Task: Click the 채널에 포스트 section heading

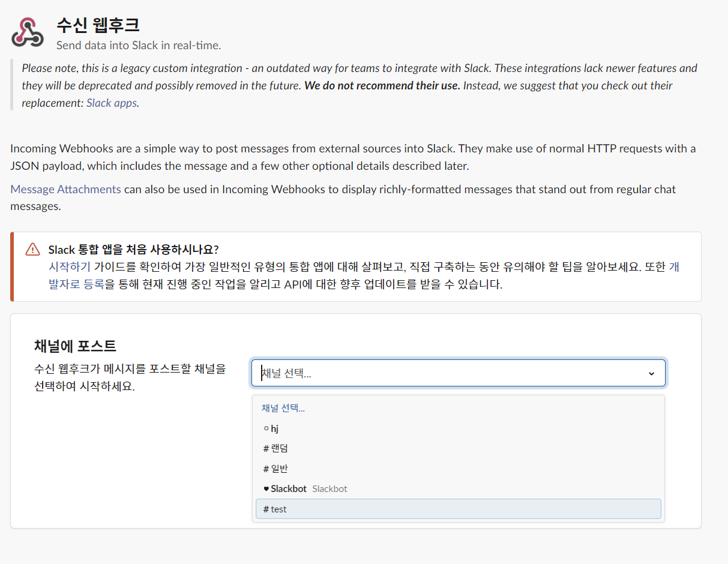Action: tap(76, 346)
